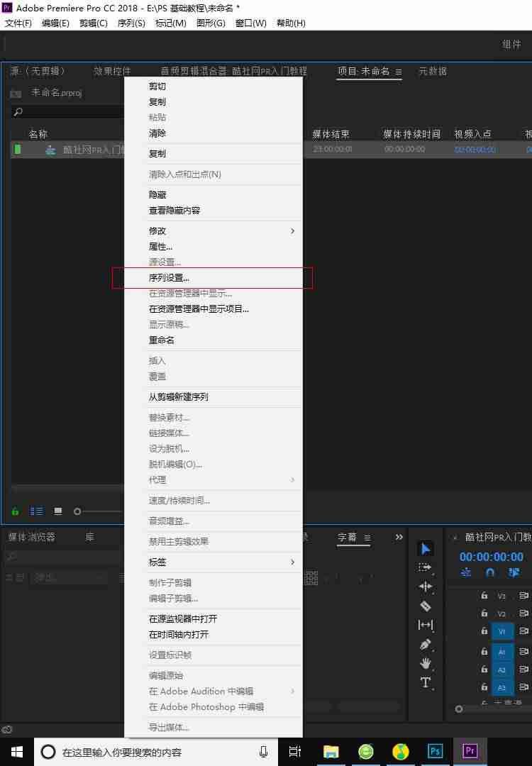The height and width of the screenshot is (766, 532).
Task: Click the project panel thumbnail zoom slider
Action: 77,511
